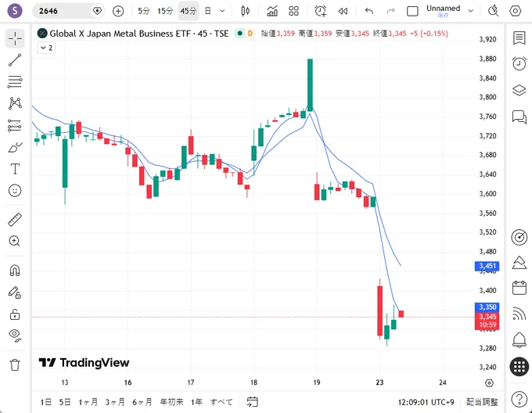532x413 pixels.
Task: Set the date range to 3ヶ月
Action: (115, 402)
